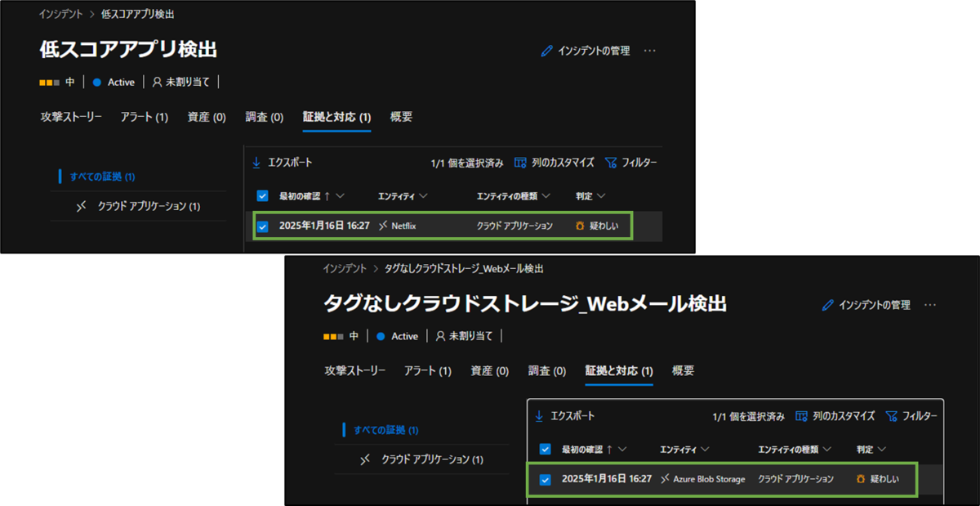Open the 調査 (0) tab in the 低スコアアプリ検出 incident
The height and width of the screenshot is (506, 980).
pyautogui.click(x=265, y=117)
